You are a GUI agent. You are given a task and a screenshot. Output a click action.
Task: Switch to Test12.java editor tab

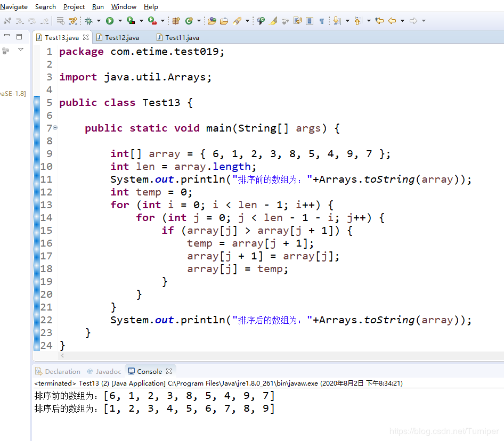[x=121, y=37]
